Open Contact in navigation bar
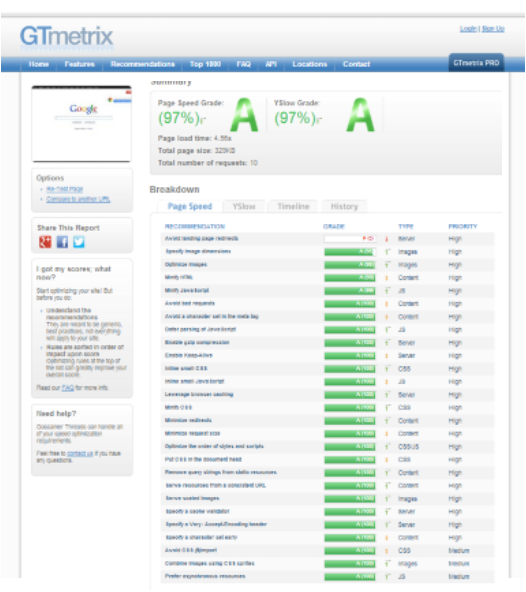 coord(356,64)
